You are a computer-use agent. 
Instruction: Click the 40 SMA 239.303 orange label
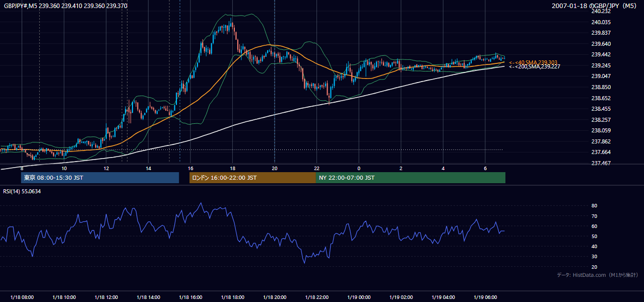point(533,62)
